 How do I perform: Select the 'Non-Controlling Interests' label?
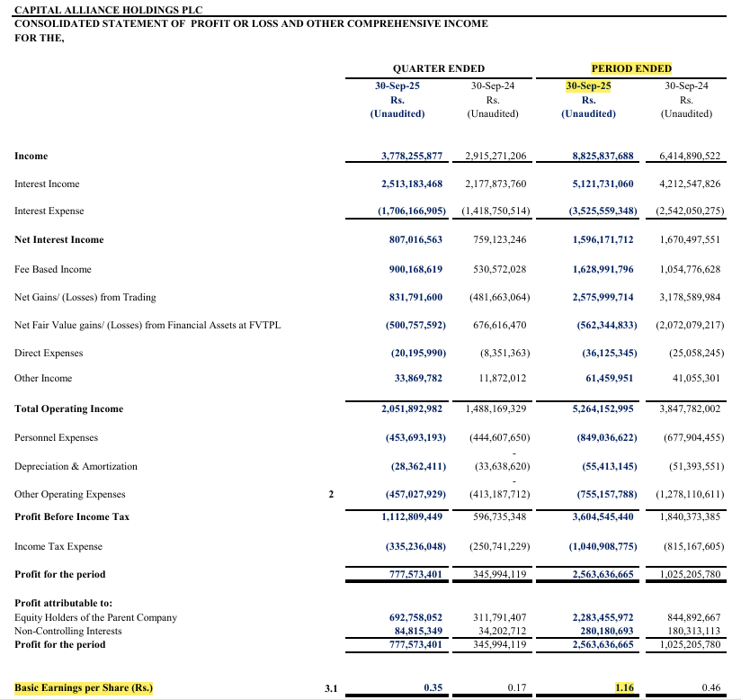click(x=68, y=632)
